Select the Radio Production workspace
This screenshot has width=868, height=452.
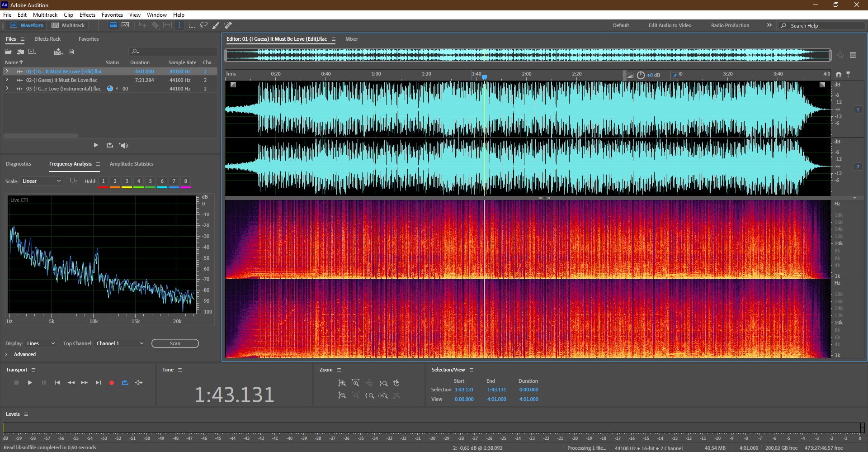(x=730, y=25)
